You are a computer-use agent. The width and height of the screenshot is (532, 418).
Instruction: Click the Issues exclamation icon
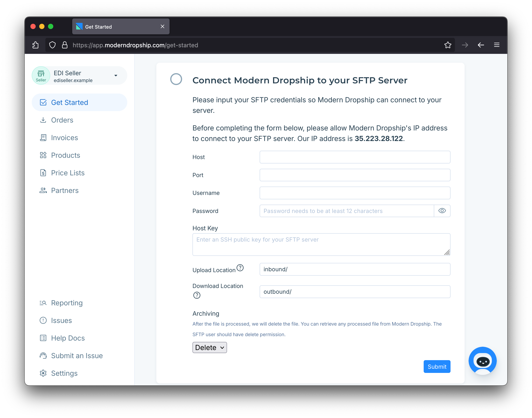coord(43,321)
